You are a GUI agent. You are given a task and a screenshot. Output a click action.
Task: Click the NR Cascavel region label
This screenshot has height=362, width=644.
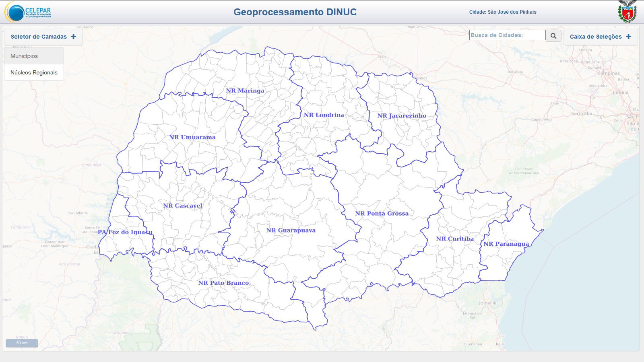pos(183,206)
